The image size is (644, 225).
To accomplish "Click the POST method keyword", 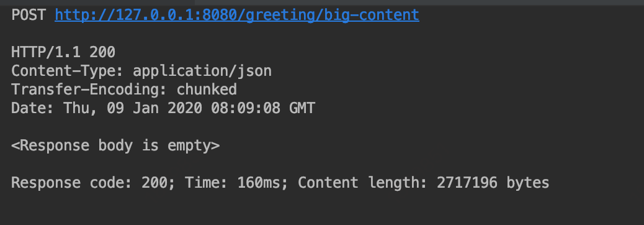I will [x=29, y=15].
